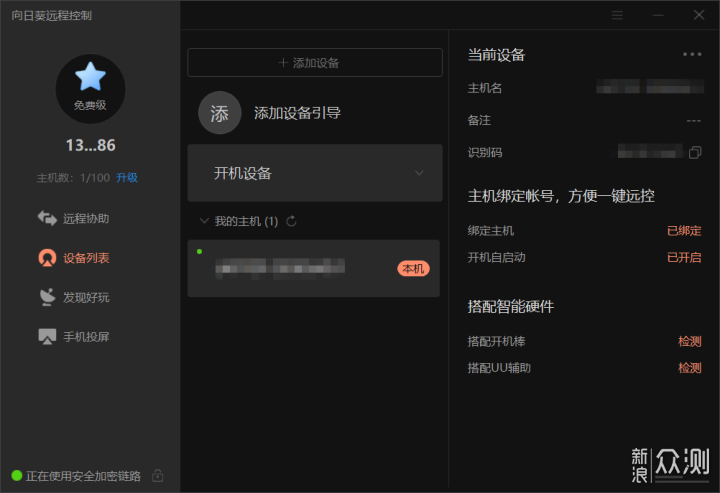Click the 正在使用安全加密链路 status text

pyautogui.click(x=83, y=476)
